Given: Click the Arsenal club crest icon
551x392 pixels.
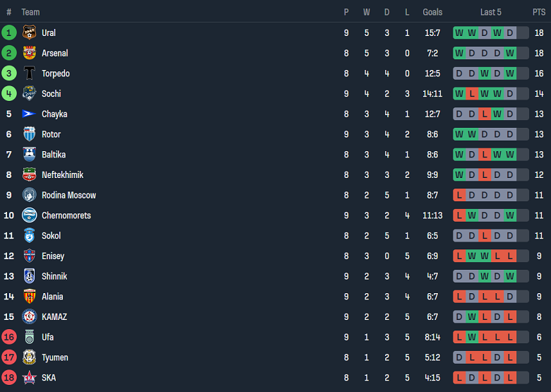Looking at the screenshot, I should point(29,53).
